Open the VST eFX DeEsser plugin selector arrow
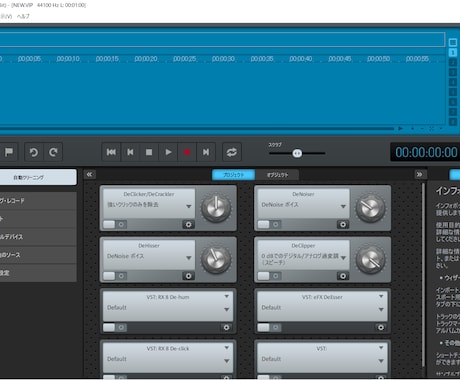Image resolution: width=460 pixels, height=380 pixels. [x=381, y=296]
